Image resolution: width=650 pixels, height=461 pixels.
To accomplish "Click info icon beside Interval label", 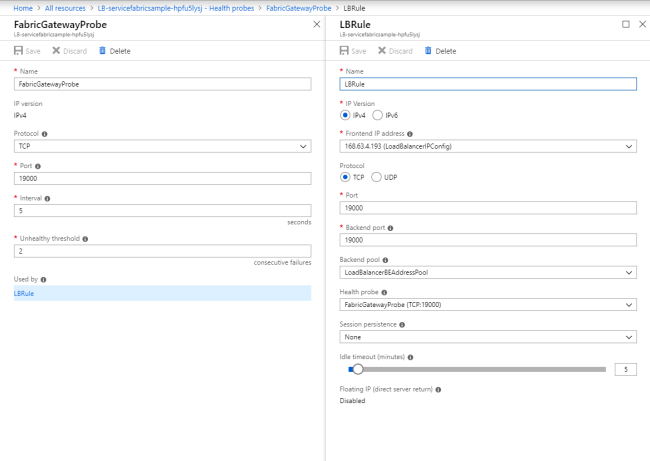I will coord(47,199).
